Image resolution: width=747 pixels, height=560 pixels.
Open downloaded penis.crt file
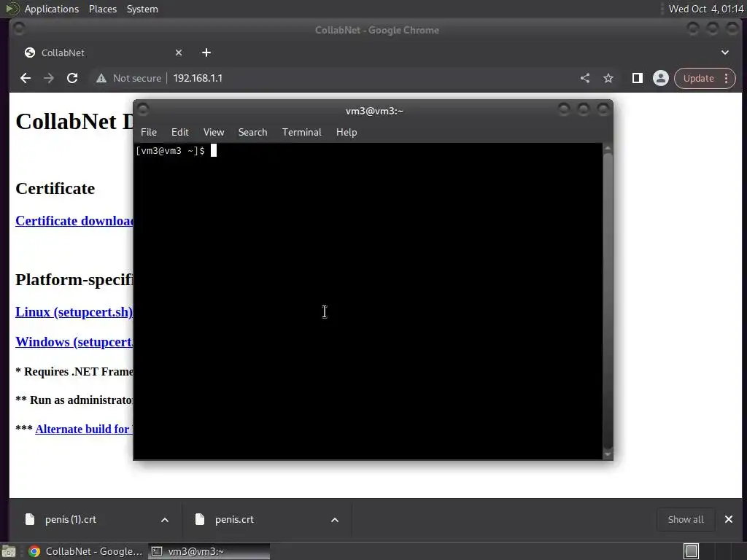pyautogui.click(x=234, y=519)
